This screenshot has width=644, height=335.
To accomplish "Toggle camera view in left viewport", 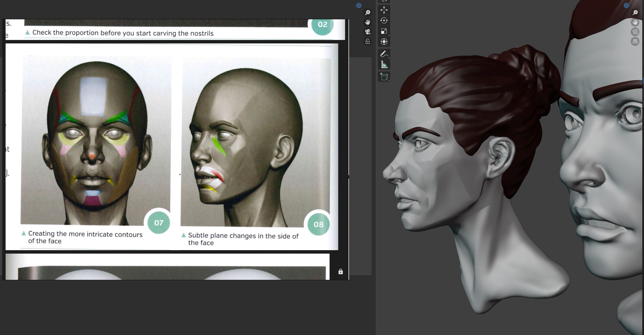I will coord(368,32).
